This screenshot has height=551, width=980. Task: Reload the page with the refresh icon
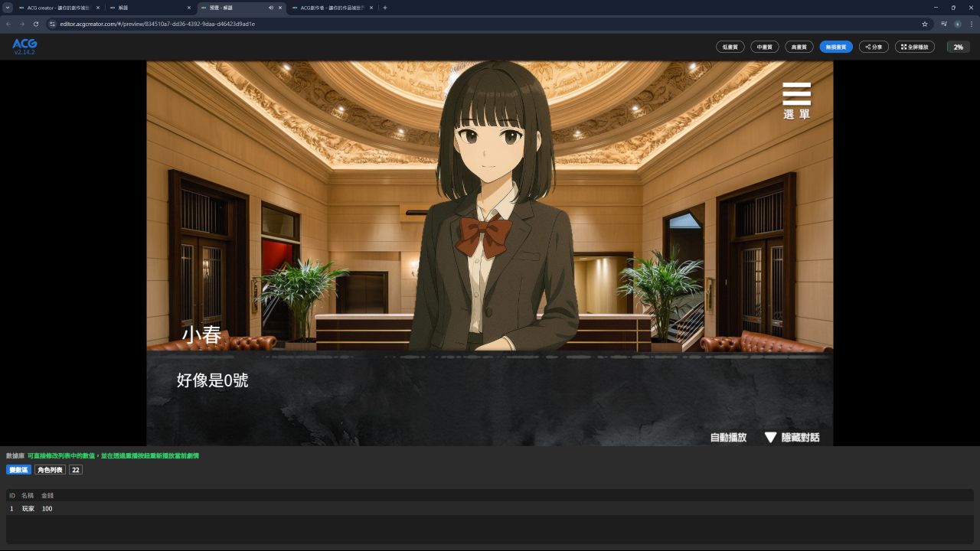pos(36,24)
